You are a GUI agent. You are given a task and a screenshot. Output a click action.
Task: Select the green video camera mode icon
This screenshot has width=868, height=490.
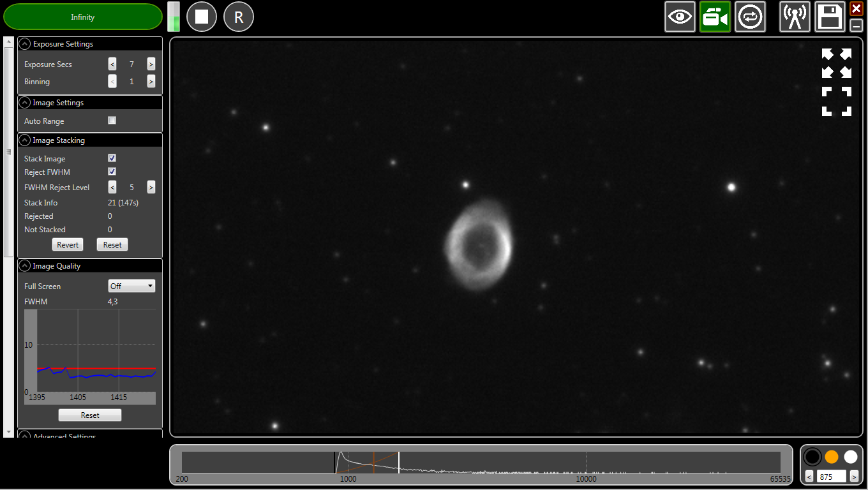[715, 17]
